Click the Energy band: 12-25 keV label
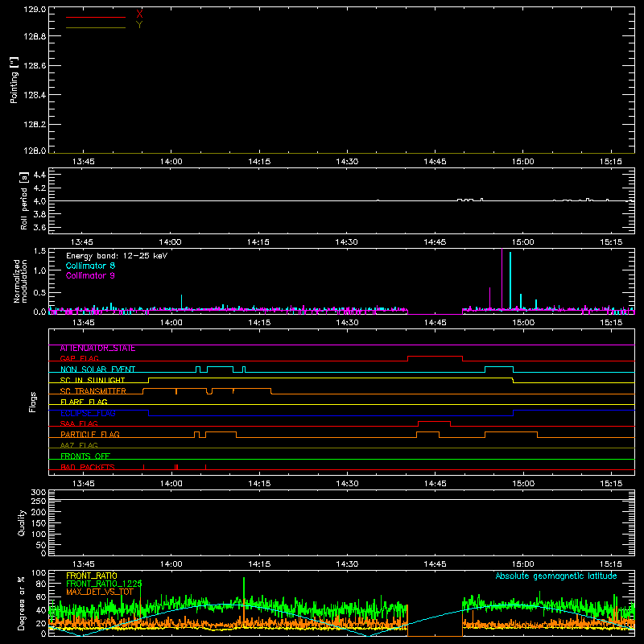Screen dimensions: 644x644 [117, 256]
